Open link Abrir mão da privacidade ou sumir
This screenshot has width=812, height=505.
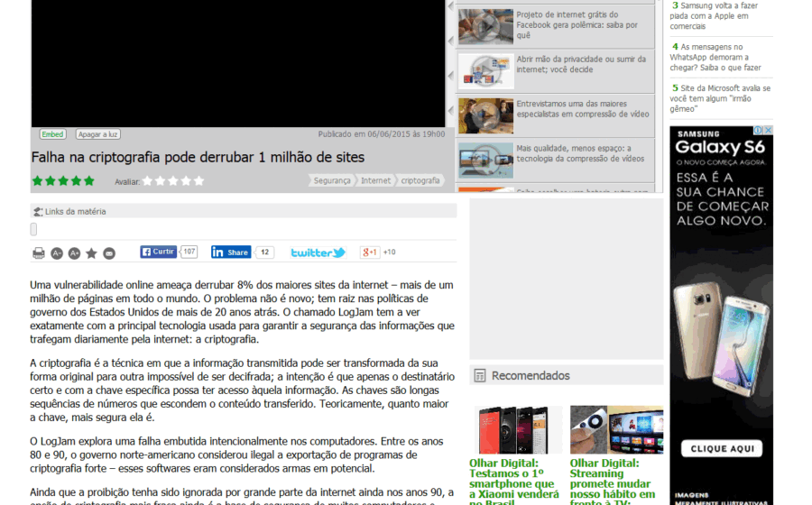pyautogui.click(x=581, y=64)
